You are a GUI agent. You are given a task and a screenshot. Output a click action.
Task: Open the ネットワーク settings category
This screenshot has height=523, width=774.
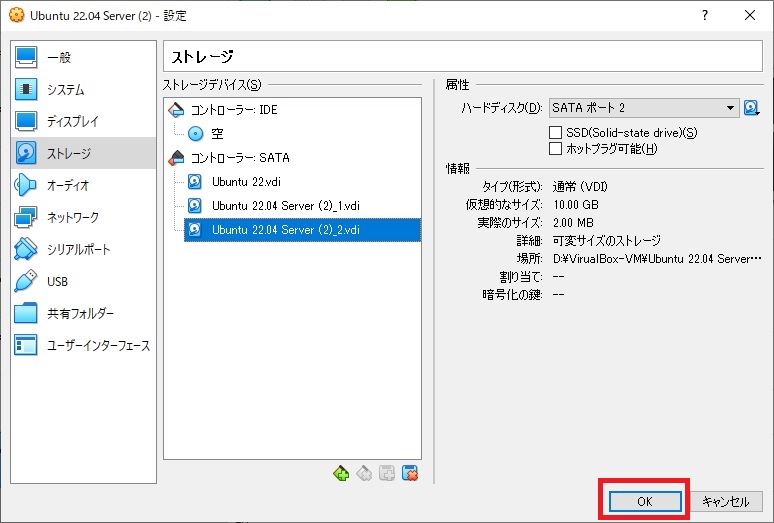click(x=83, y=218)
